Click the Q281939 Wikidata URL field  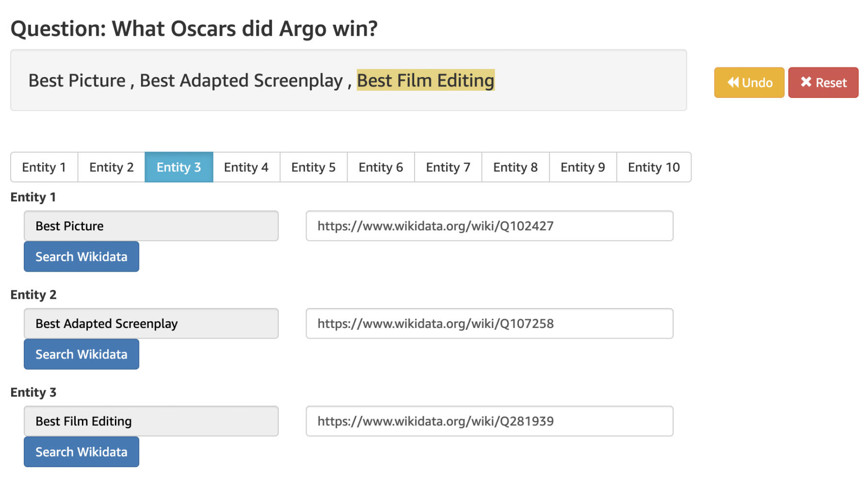pos(489,421)
